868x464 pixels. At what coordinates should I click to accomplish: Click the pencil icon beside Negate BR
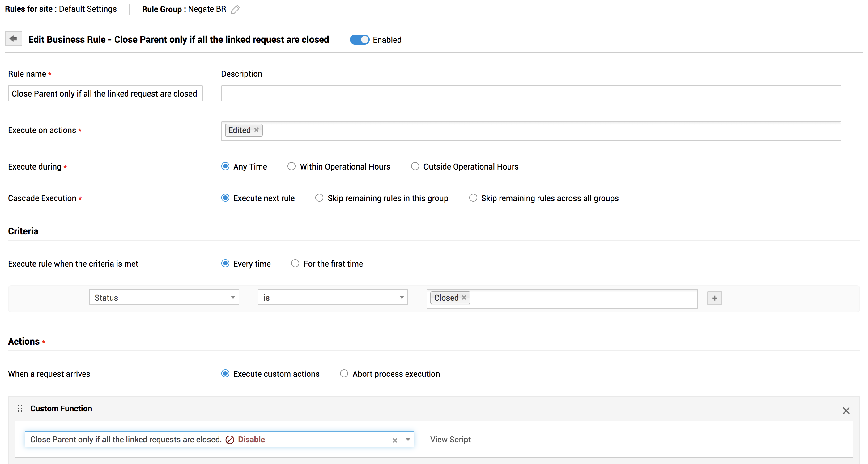pos(235,10)
